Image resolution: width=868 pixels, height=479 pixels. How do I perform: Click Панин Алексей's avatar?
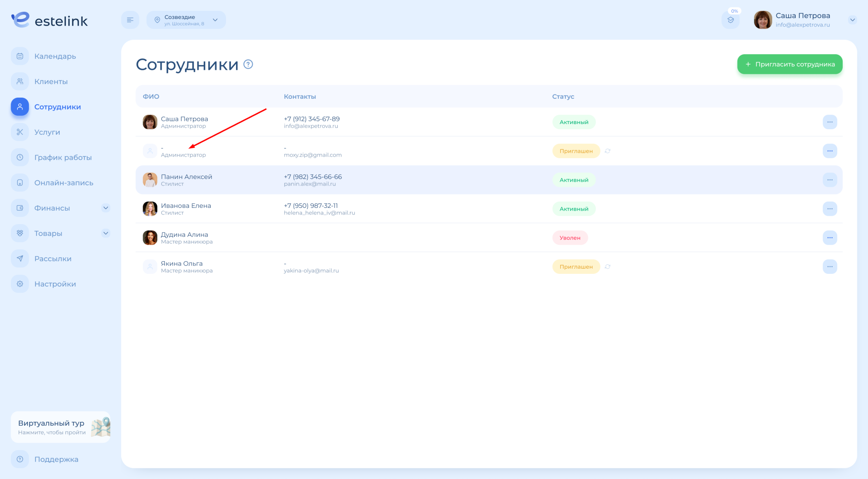[150, 180]
